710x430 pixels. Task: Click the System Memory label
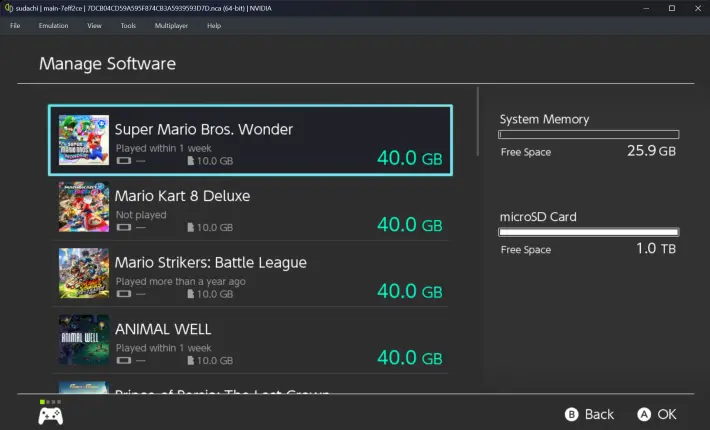(544, 119)
